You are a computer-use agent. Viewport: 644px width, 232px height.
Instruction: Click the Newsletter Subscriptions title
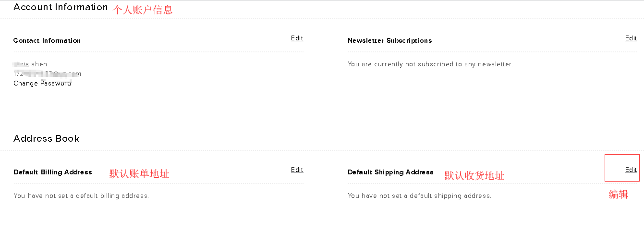389,41
